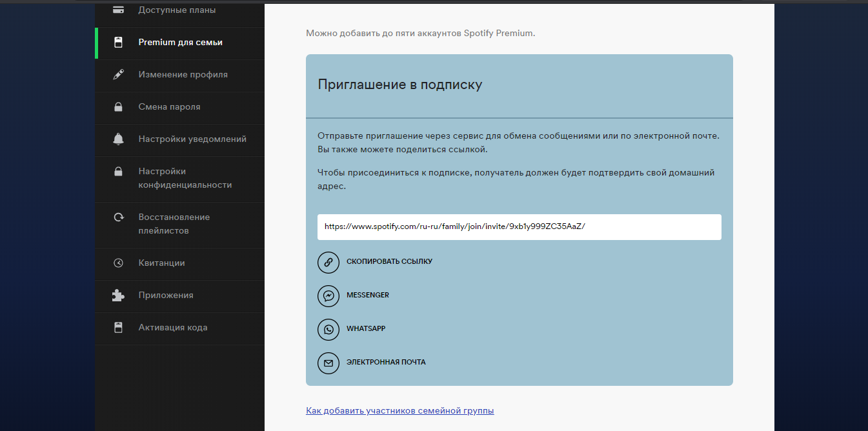Image resolution: width=868 pixels, height=431 pixels.
Task: Open Настройки конфиденциальности in the sidebar
Action: click(x=185, y=178)
